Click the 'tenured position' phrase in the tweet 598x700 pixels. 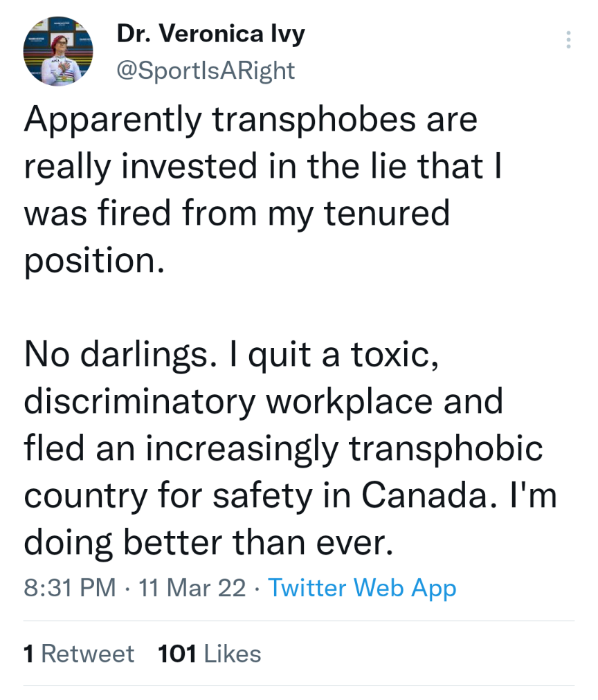pyautogui.click(x=237, y=237)
